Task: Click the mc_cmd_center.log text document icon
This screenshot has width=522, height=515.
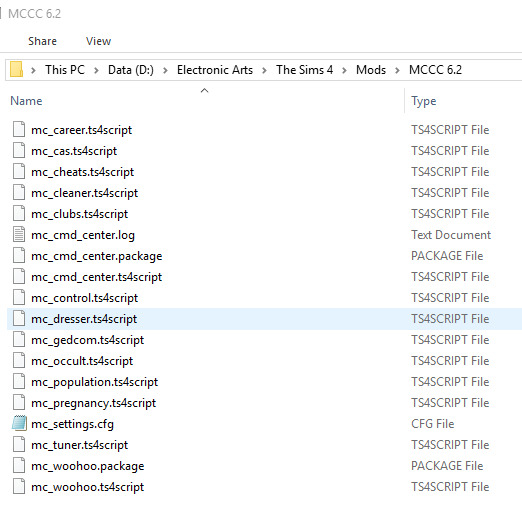Action: 19,234
